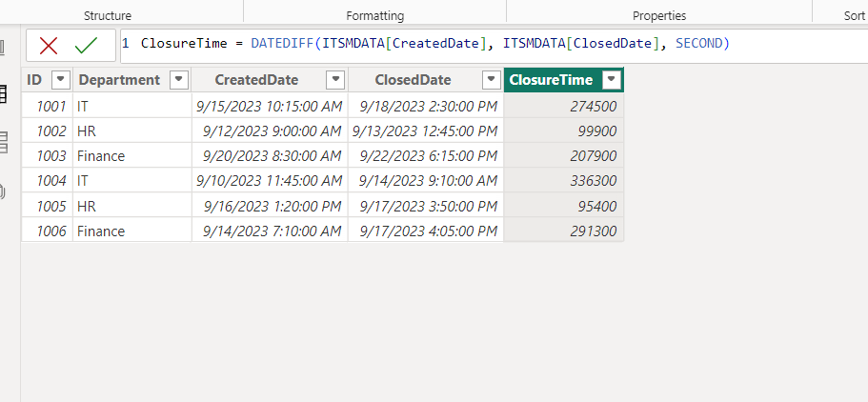Image resolution: width=868 pixels, height=402 pixels.
Task: Select Department cell HR in row 1002
Action: click(132, 131)
